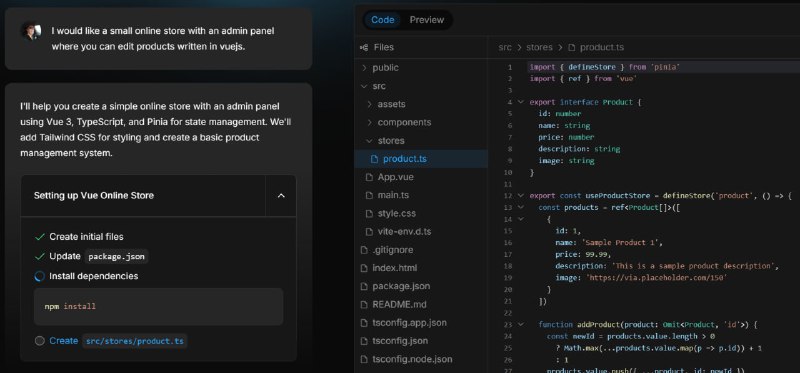Switch to the Code tab

tap(383, 20)
